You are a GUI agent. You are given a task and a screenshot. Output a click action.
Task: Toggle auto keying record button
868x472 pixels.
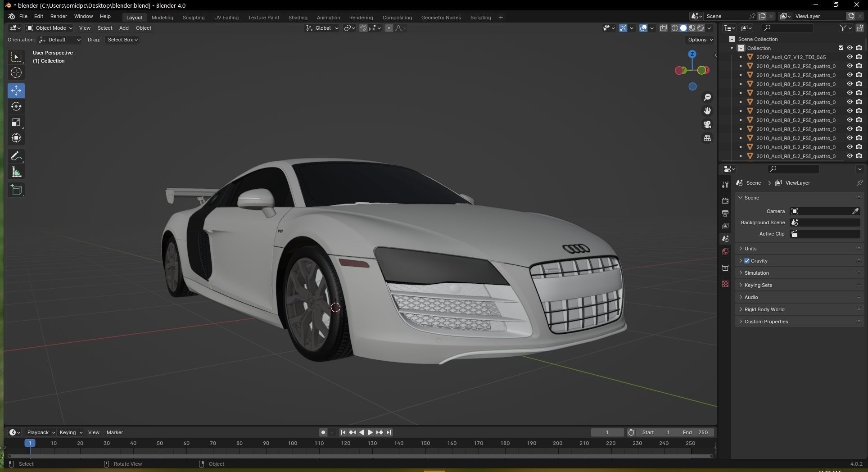(x=323, y=432)
